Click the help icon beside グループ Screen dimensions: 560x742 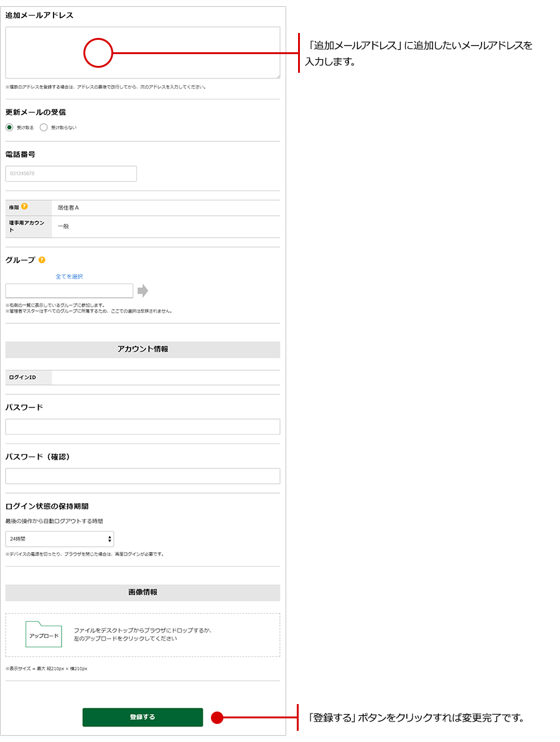[42, 260]
